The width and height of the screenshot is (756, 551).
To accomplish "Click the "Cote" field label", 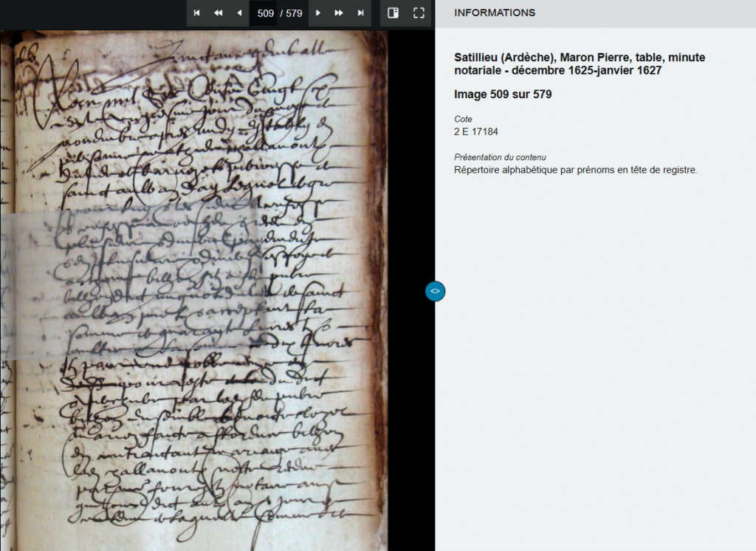I will click(463, 119).
